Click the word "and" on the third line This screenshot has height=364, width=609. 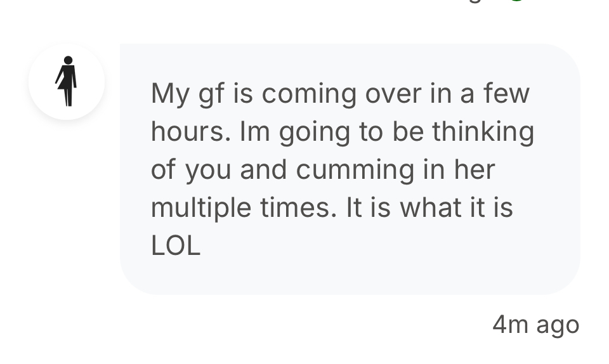coord(263,169)
